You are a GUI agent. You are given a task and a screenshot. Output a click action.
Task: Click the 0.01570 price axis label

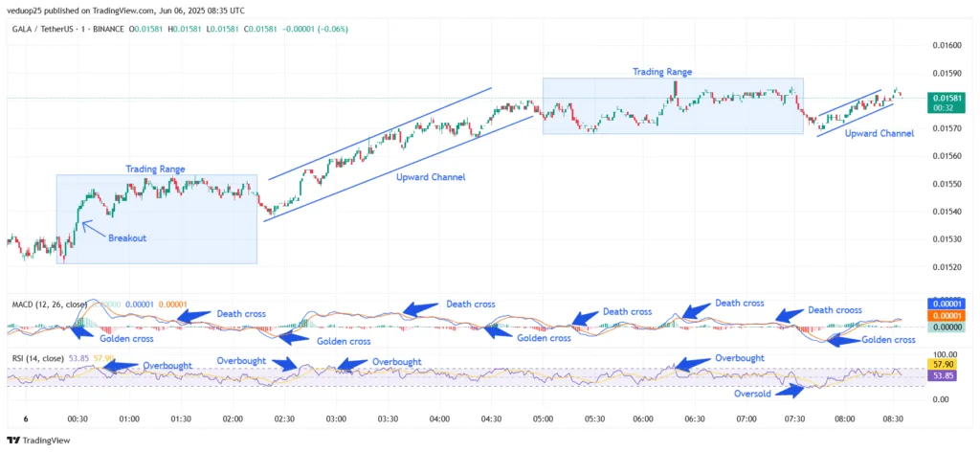click(947, 128)
